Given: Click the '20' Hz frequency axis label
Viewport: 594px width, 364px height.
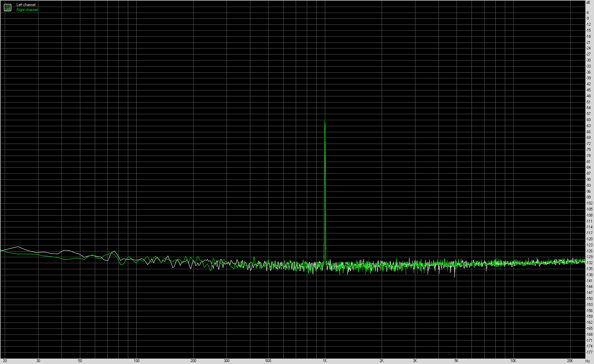Looking at the screenshot, I should pos(5,361).
